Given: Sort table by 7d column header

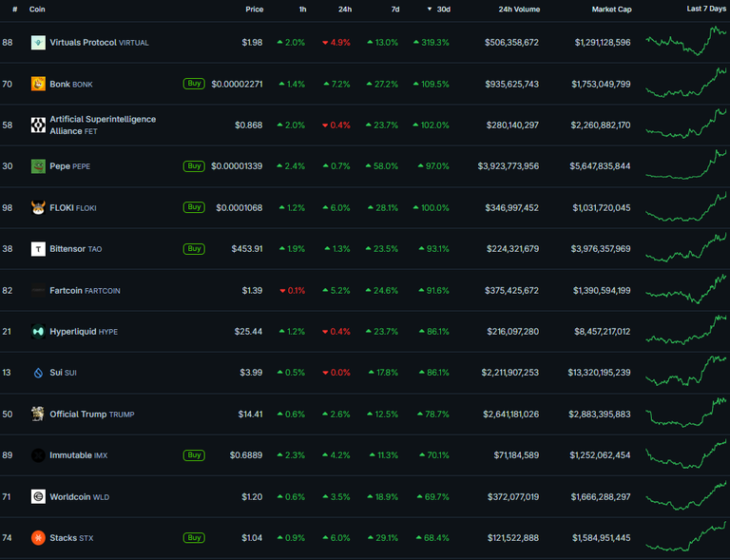Looking at the screenshot, I should 395,10.
